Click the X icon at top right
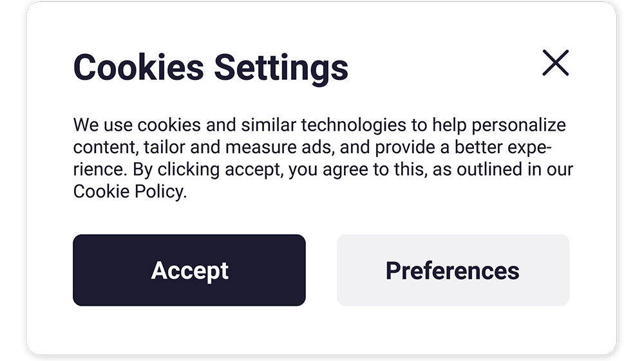The height and width of the screenshot is (361, 644). (x=555, y=63)
